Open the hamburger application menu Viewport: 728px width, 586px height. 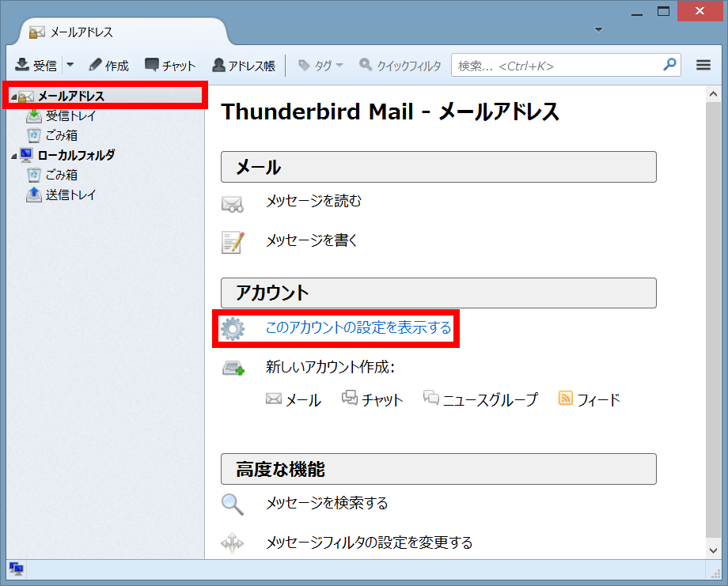(x=703, y=65)
